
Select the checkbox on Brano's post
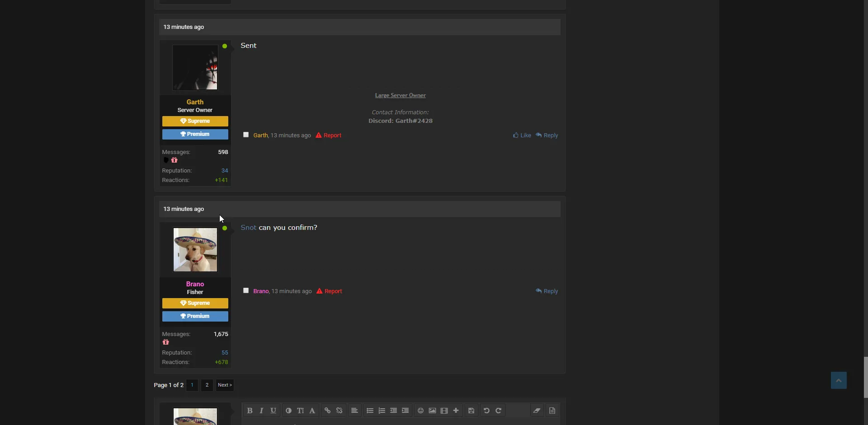pos(246,290)
